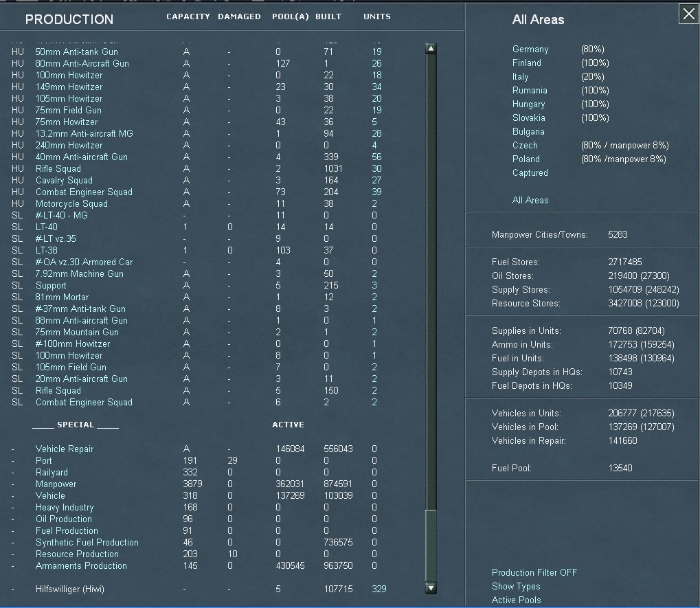
Task: Open Synthetic Fuel Production entry
Action: pos(87,542)
